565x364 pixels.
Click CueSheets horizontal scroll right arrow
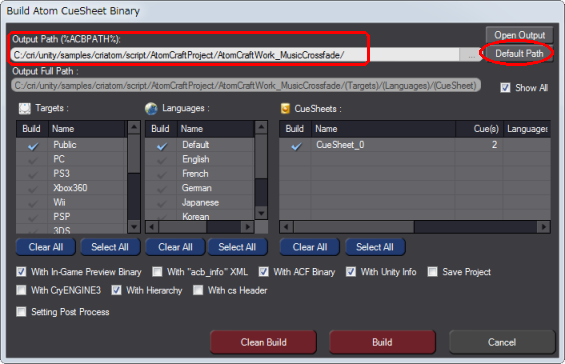tap(543, 227)
